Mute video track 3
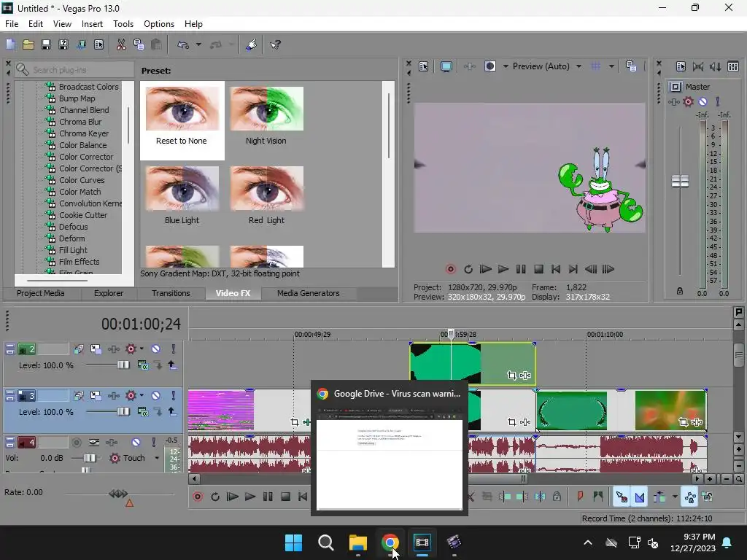 tap(155, 396)
